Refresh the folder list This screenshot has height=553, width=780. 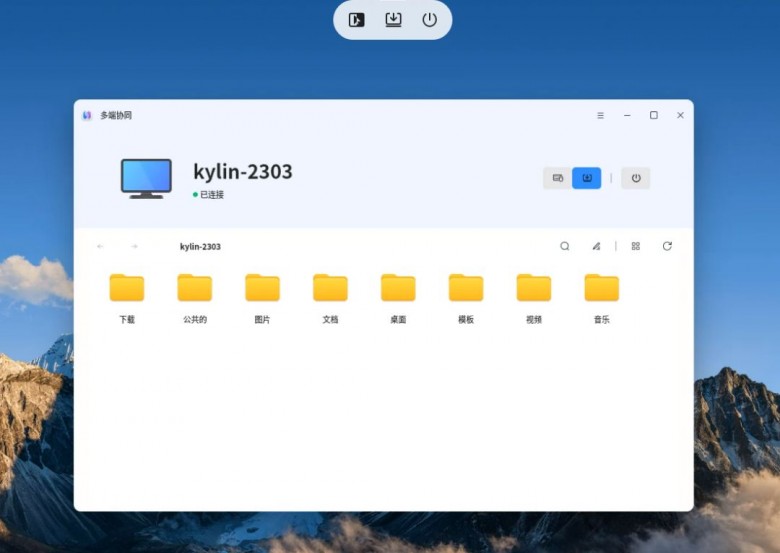tap(667, 246)
